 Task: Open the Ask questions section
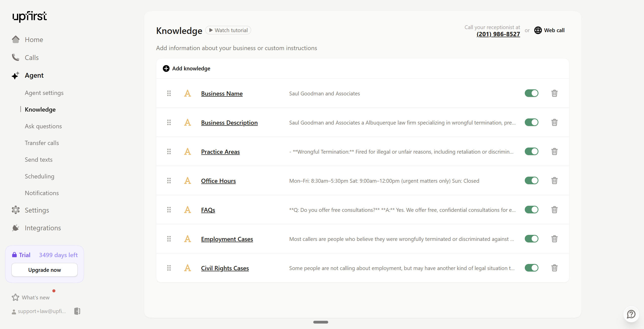tap(43, 126)
